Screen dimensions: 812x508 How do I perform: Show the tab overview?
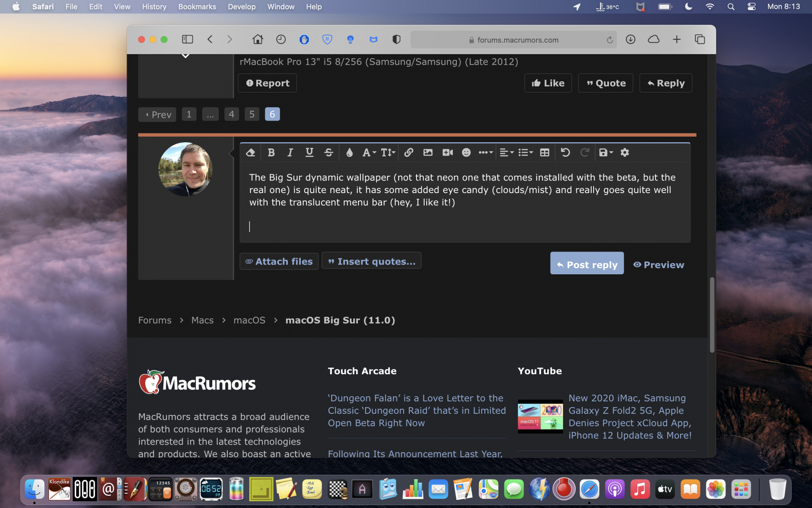(700, 39)
